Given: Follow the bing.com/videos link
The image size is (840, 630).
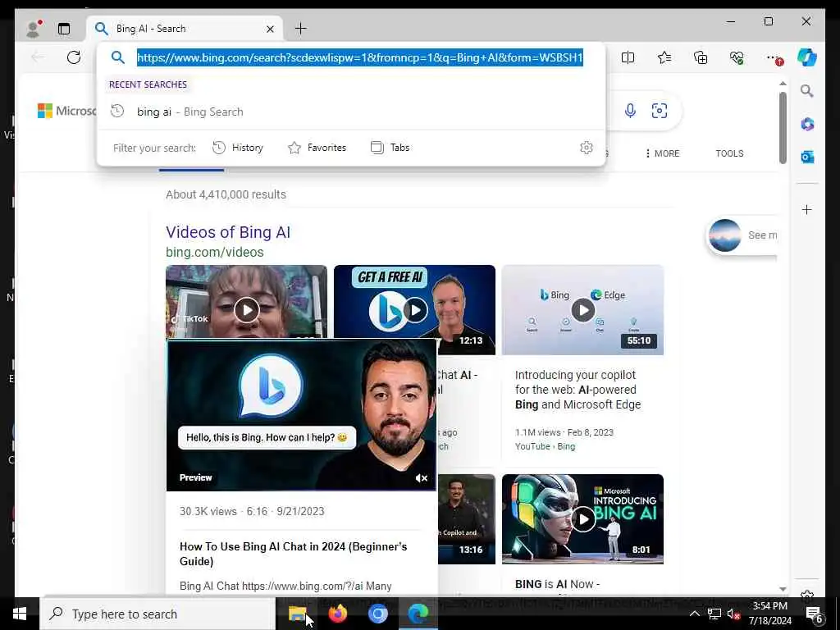Looking at the screenshot, I should click(x=214, y=252).
